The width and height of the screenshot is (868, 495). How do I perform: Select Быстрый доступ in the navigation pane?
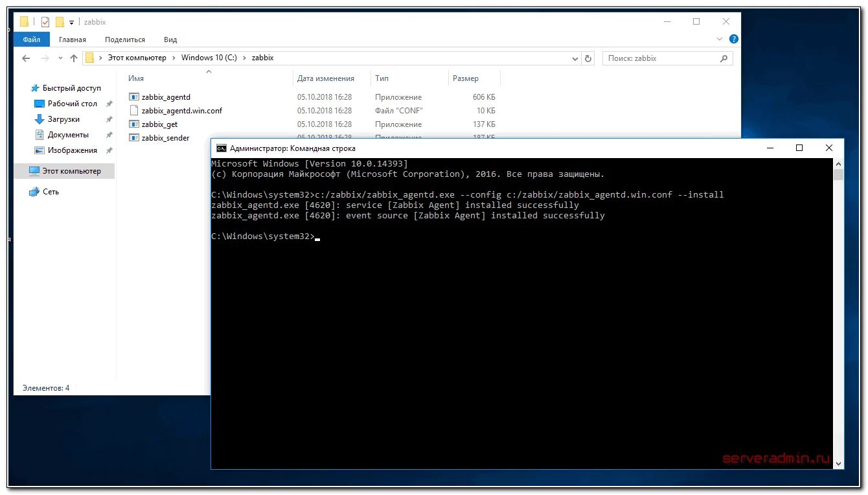tap(72, 88)
